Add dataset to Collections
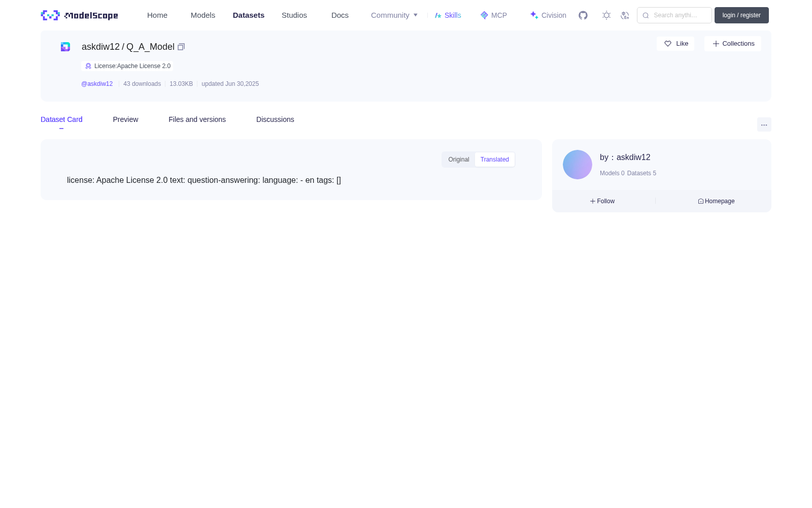This screenshot has width=812, height=508. (733, 44)
